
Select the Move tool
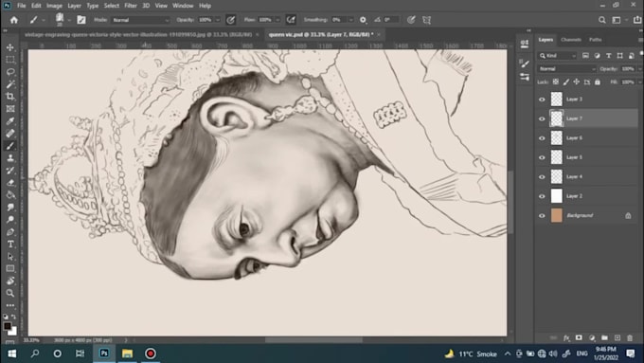[x=10, y=47]
